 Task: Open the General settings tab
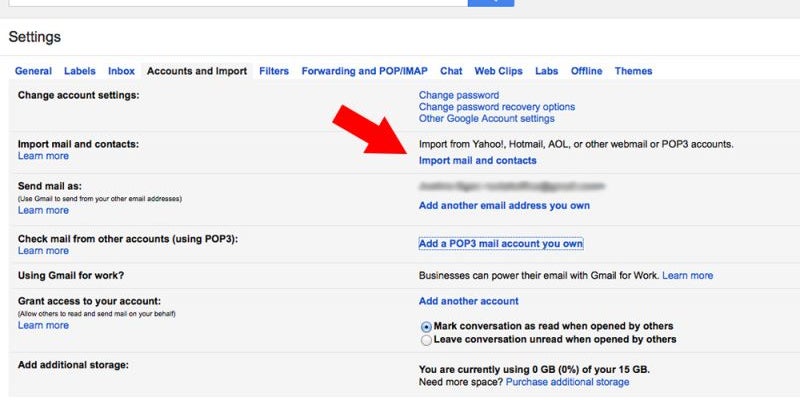tap(33, 71)
